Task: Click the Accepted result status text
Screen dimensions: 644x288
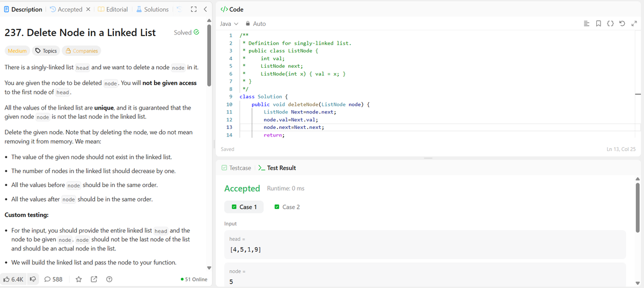Action: point(242,189)
